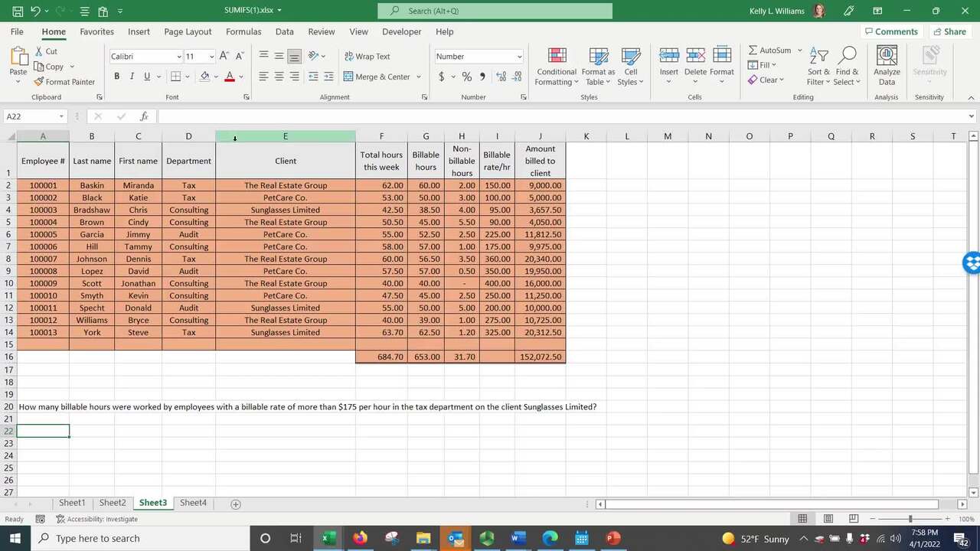Toggle Align Left

[x=263, y=77]
